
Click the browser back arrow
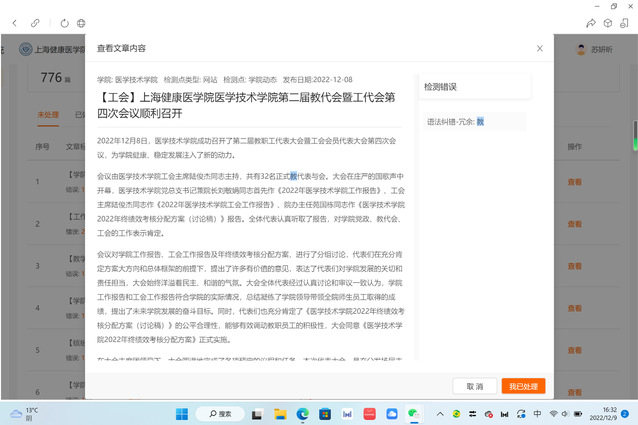15,22
